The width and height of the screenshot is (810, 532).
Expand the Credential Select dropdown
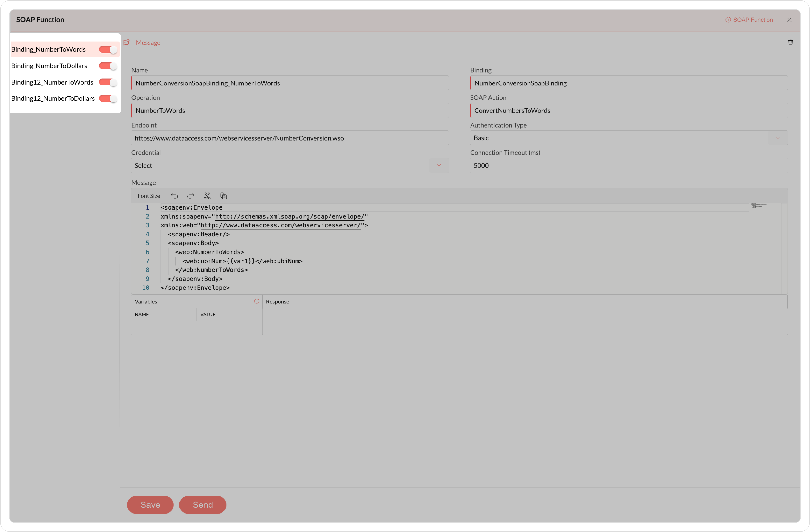[290, 165]
